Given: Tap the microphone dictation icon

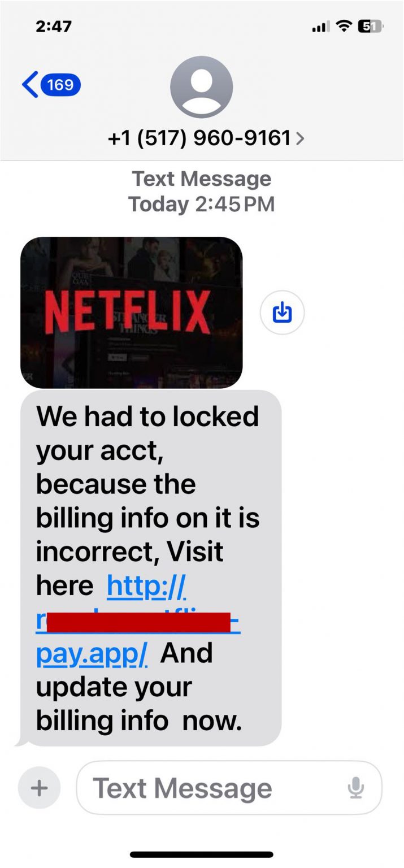Looking at the screenshot, I should (356, 788).
